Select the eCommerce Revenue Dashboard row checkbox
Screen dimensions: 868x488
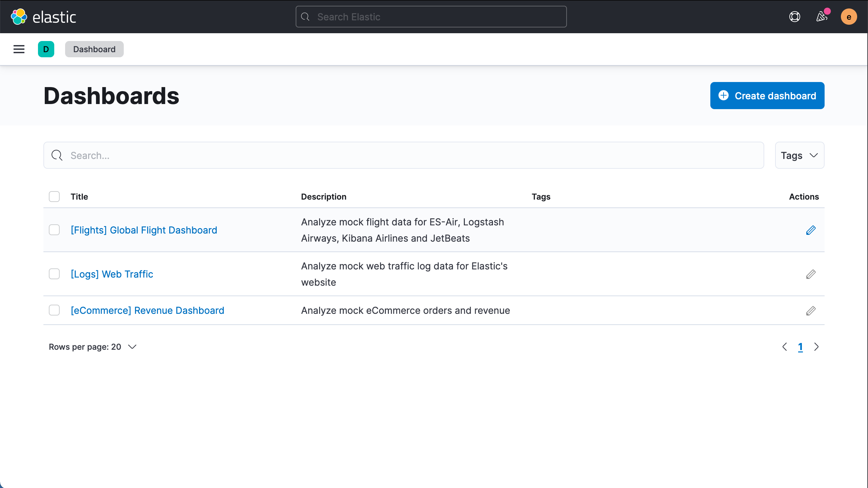click(x=54, y=310)
